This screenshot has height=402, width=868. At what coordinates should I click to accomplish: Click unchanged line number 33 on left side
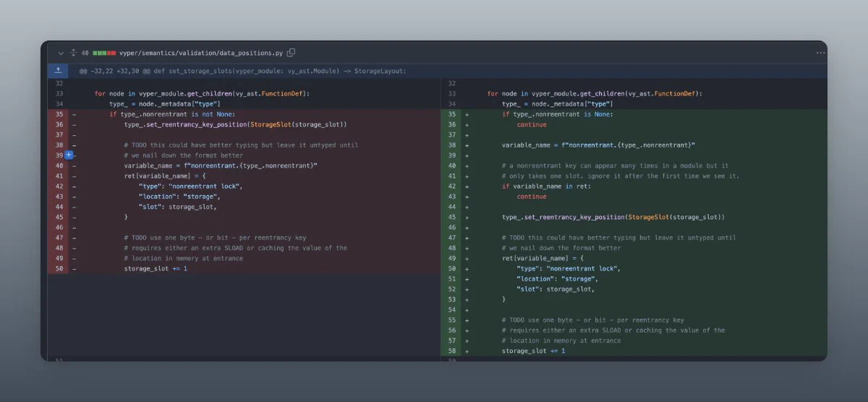(59, 93)
